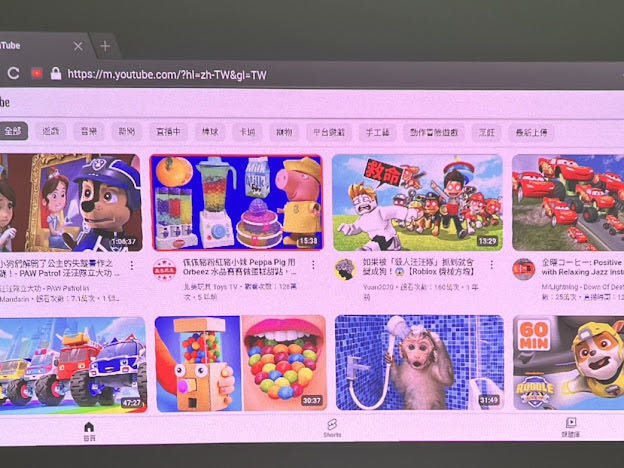Select the 平台遊戲 filter chip
The height and width of the screenshot is (468, 624).
click(329, 132)
